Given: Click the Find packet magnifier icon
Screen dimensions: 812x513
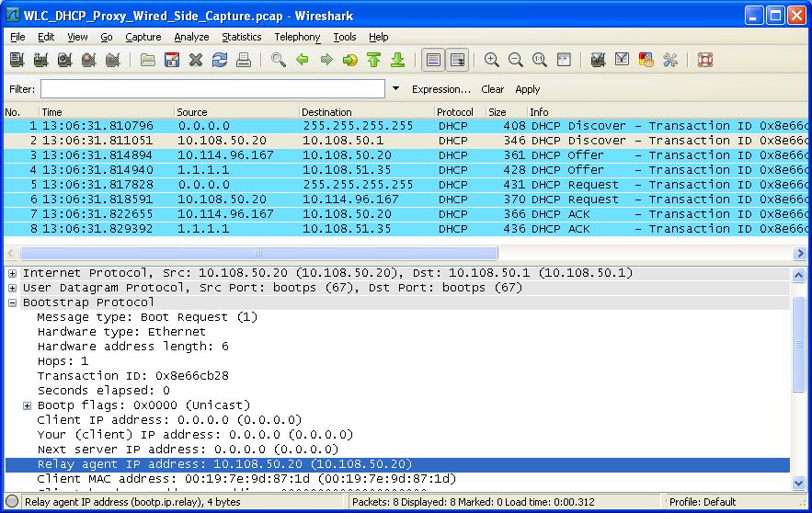Looking at the screenshot, I should pos(278,61).
